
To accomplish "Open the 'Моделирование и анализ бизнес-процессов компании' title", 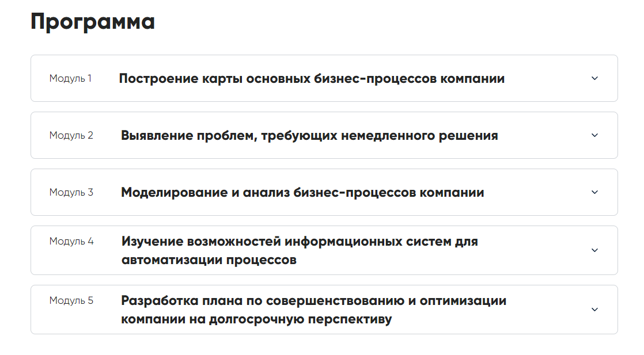I will coord(302,193).
